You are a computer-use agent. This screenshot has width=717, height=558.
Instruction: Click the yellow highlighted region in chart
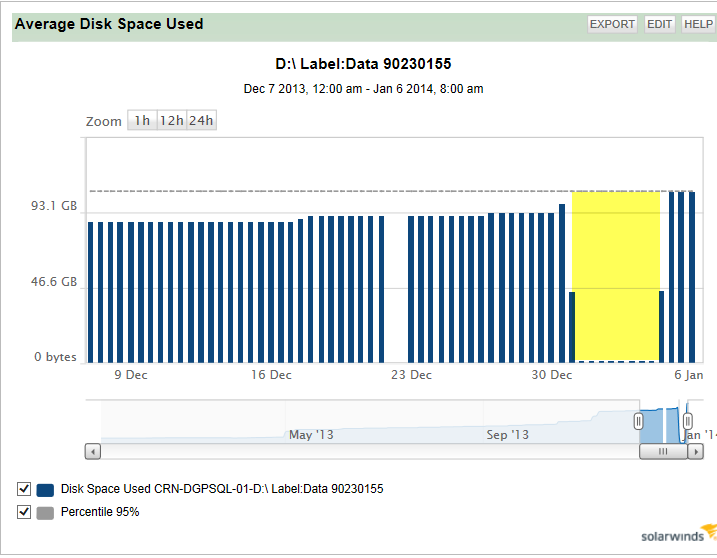(616, 276)
